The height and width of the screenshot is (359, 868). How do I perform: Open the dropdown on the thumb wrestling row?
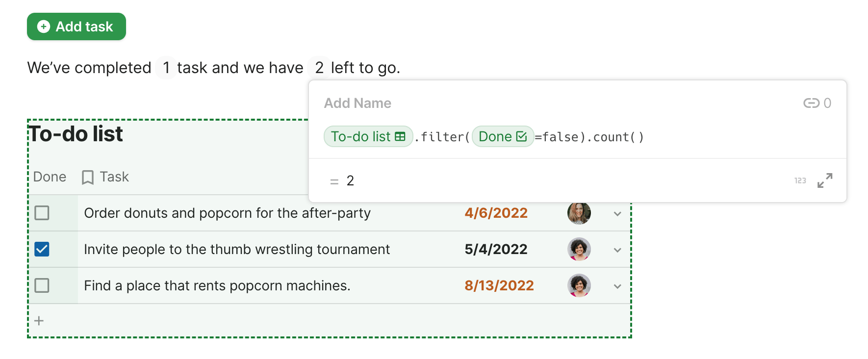coord(617,250)
